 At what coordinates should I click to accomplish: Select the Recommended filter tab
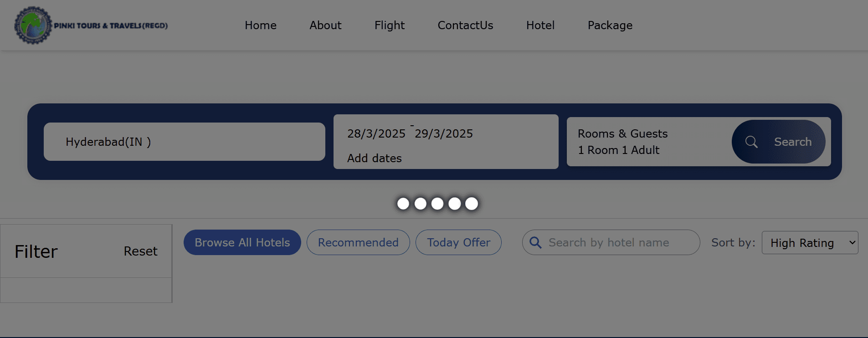(358, 242)
